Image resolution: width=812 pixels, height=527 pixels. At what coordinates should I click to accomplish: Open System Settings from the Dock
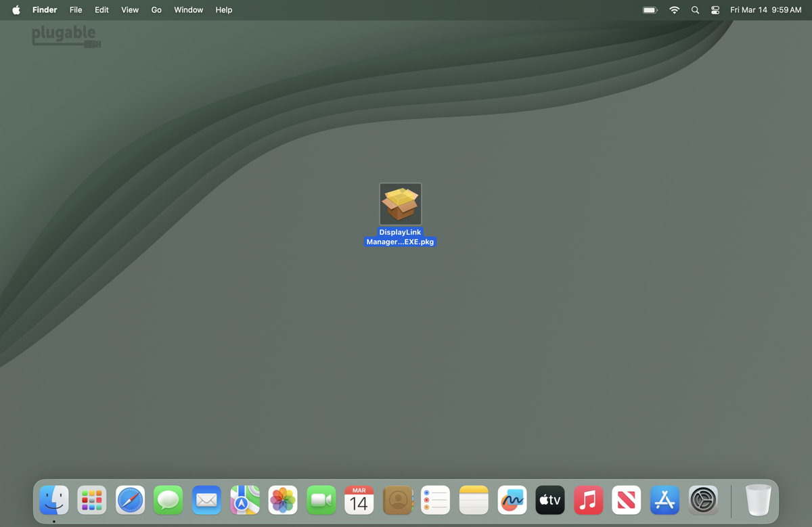tap(702, 499)
